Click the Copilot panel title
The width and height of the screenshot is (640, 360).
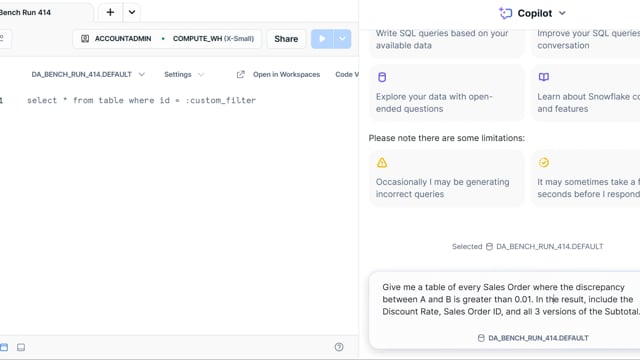[x=535, y=13]
